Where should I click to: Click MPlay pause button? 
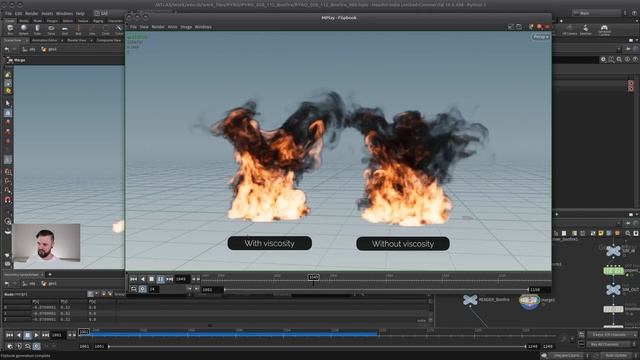[x=160, y=279]
